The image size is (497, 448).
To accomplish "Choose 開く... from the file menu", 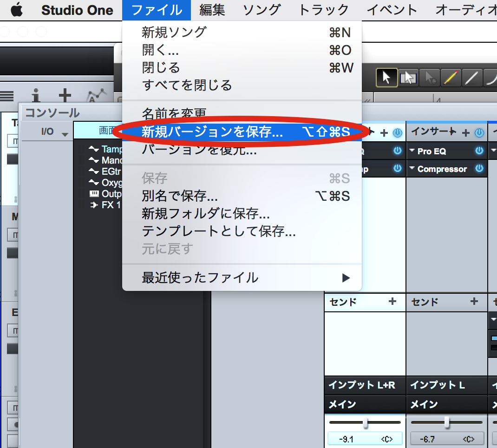I will tap(242, 50).
